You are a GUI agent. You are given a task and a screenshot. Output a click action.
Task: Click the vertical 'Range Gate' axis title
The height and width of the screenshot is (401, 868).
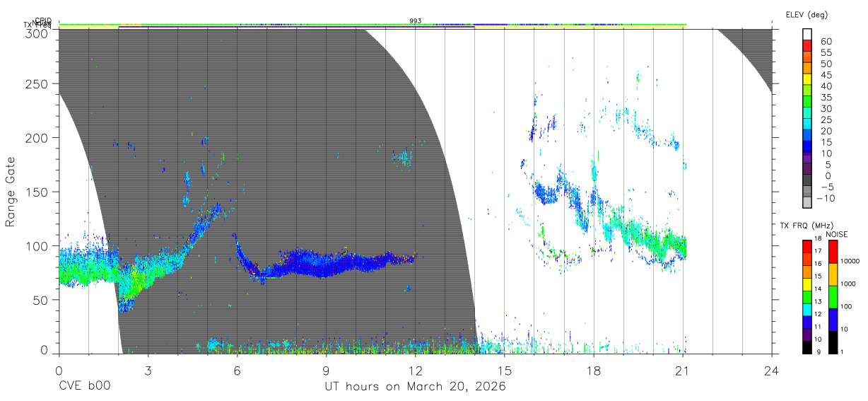point(11,191)
